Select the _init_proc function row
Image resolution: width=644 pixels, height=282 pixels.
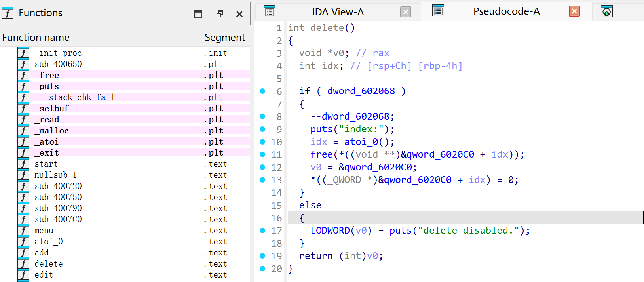point(125,53)
